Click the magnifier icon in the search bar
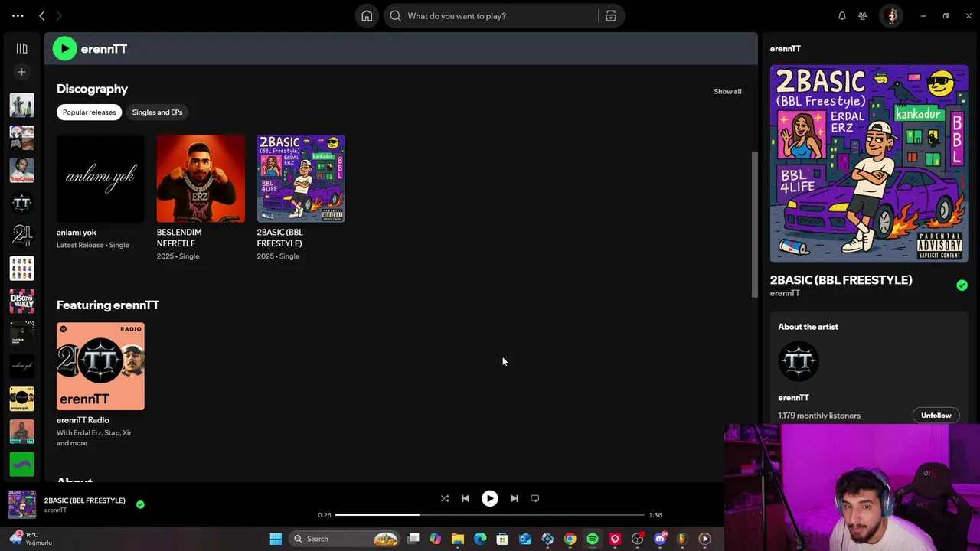Screen dimensions: 980x551 point(395,15)
